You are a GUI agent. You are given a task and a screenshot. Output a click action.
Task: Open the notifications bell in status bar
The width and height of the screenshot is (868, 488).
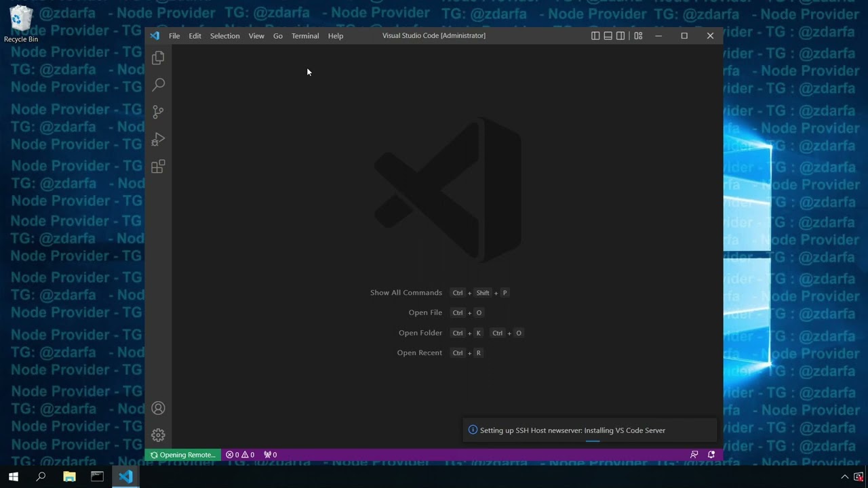(711, 455)
